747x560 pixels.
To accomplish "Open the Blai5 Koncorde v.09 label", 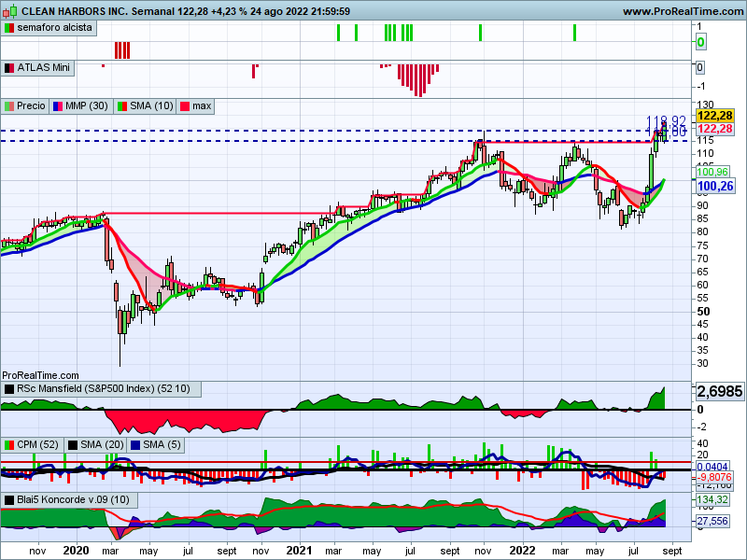I will (69, 499).
